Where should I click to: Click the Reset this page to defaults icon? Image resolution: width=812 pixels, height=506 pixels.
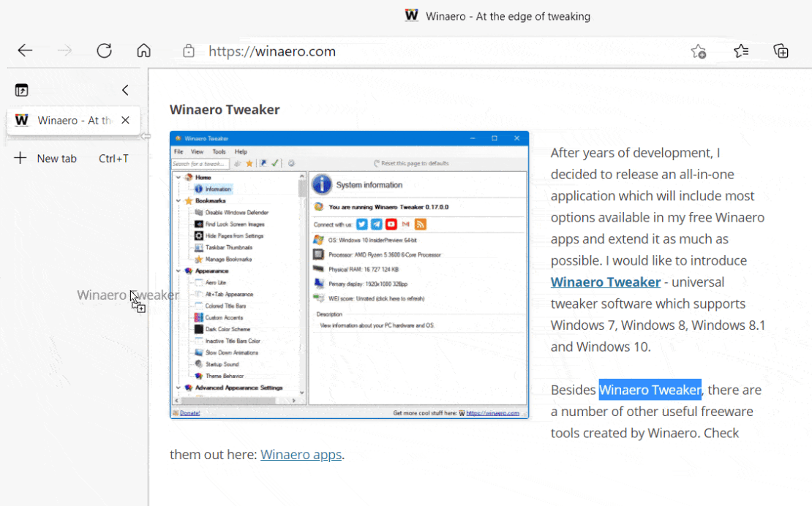377,163
